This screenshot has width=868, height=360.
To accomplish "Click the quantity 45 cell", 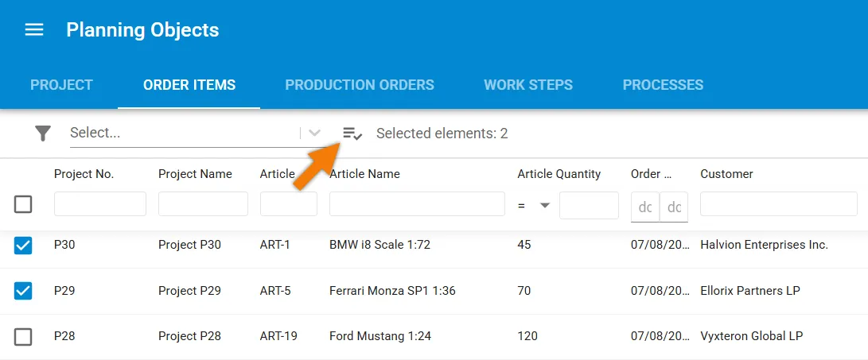I will (x=524, y=245).
